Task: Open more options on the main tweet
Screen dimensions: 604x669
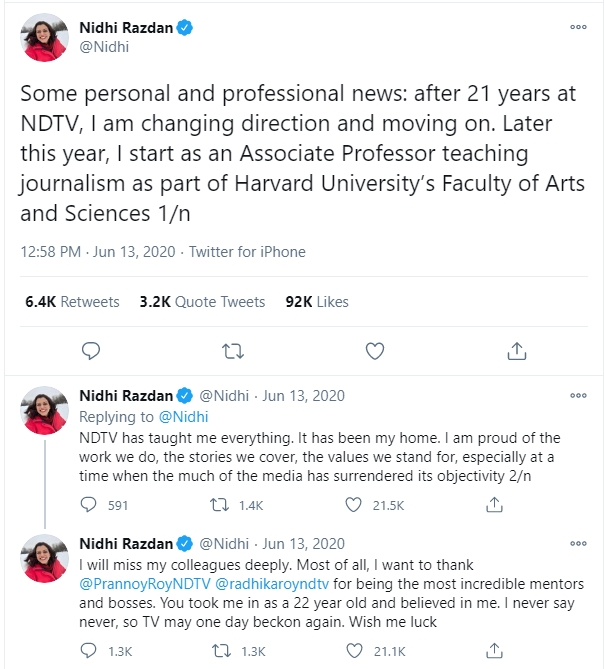Action: 578,27
